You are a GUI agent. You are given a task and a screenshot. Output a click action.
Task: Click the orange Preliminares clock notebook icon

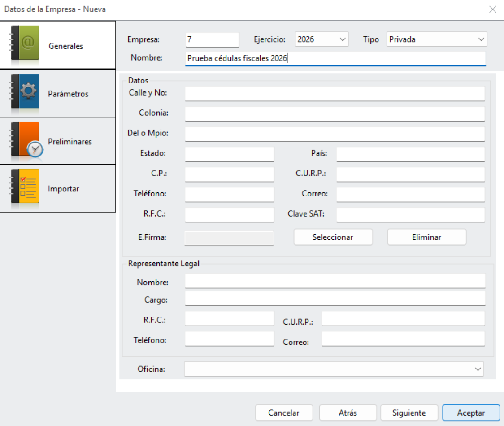[x=26, y=140]
